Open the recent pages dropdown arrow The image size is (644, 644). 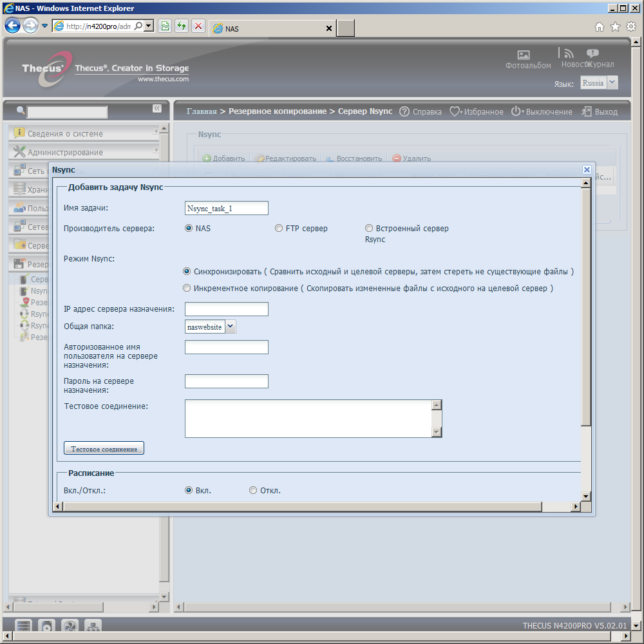point(44,26)
